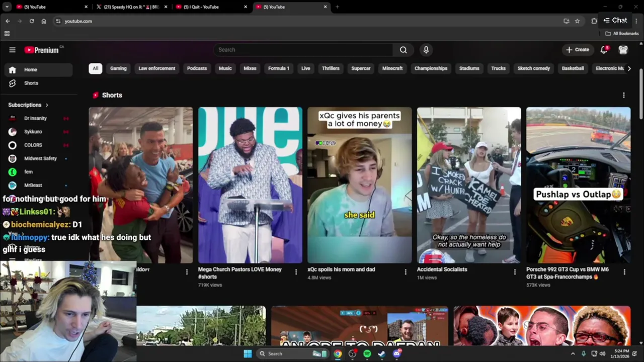This screenshot has width=644, height=362.
Task: Play the Pushlap vs Outlap short
Action: click(579, 185)
